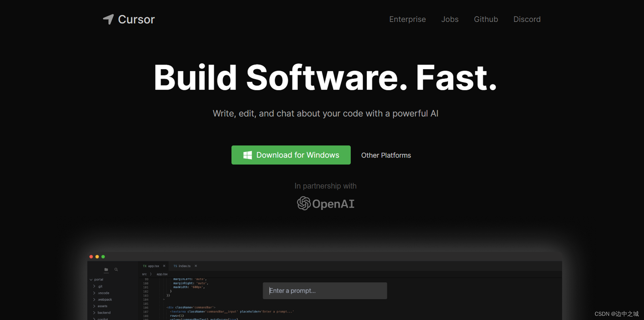644x320 pixels.
Task: Open the Discord link
Action: point(527,19)
